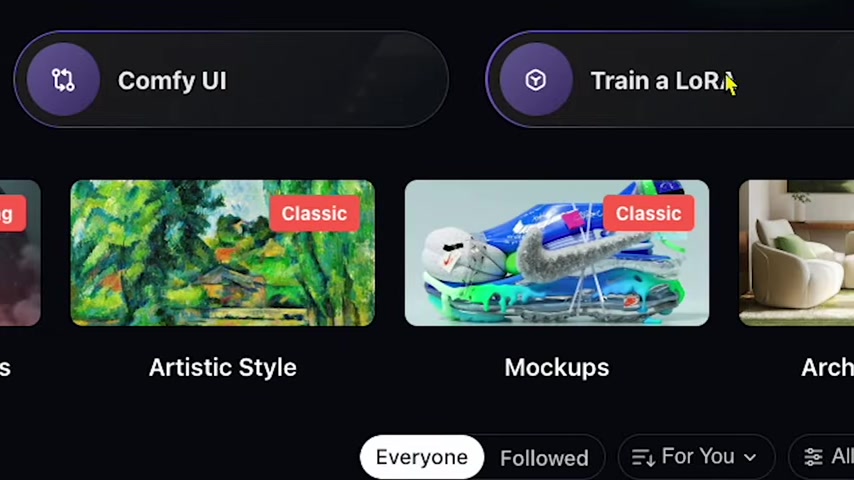Select the Mockups category label

coord(557,368)
